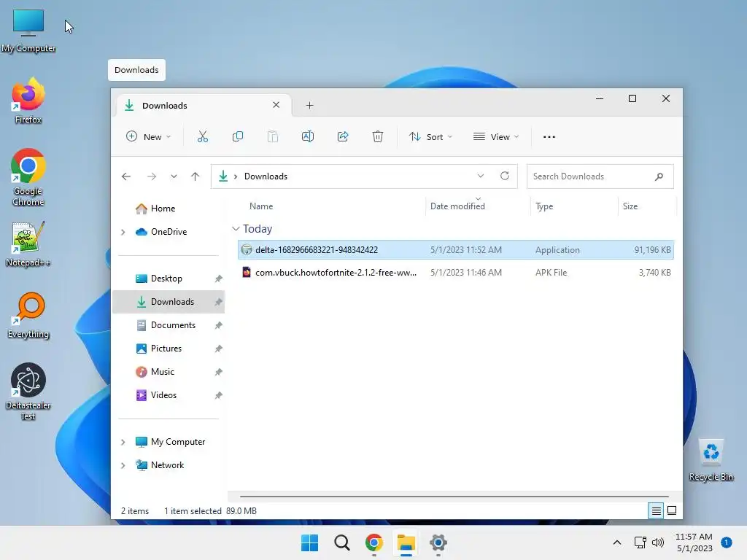Viewport: 747px width, 560px height.
Task: Click the Paste clipboard icon
Action: pyautogui.click(x=273, y=136)
